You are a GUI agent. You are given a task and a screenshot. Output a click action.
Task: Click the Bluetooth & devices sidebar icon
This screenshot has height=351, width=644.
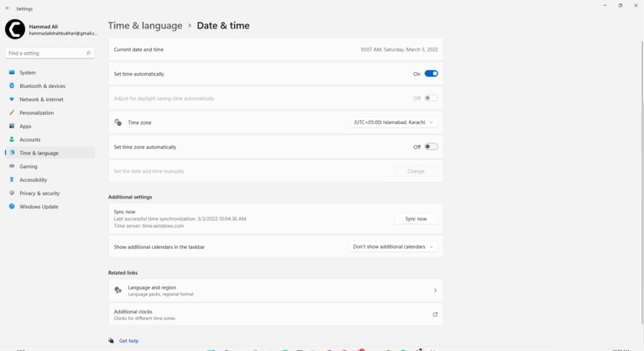coord(12,85)
